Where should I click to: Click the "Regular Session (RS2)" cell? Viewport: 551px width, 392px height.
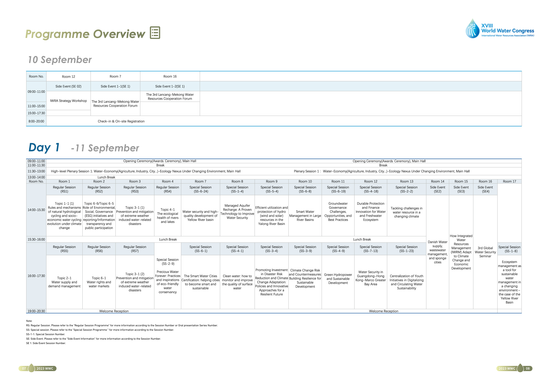click(99, 189)
